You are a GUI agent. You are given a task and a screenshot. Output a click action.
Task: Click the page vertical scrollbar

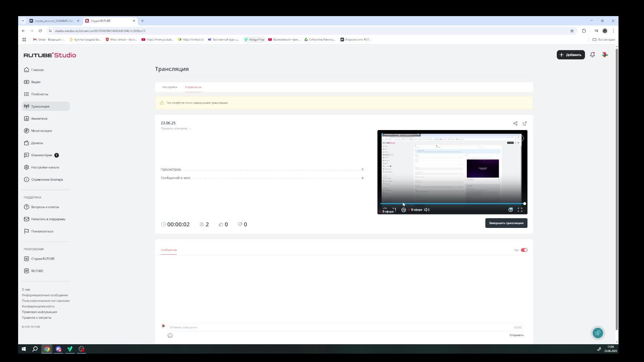click(616, 189)
